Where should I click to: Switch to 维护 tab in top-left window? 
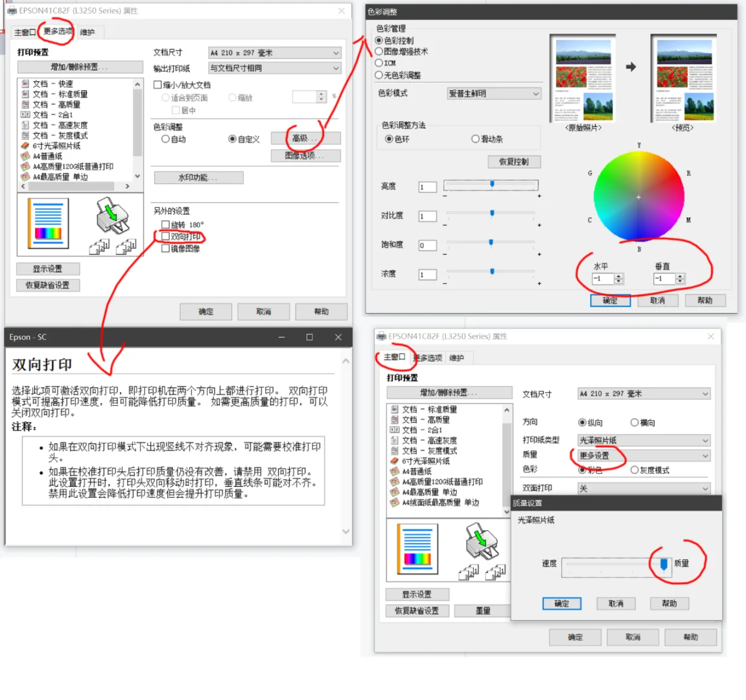(87, 32)
